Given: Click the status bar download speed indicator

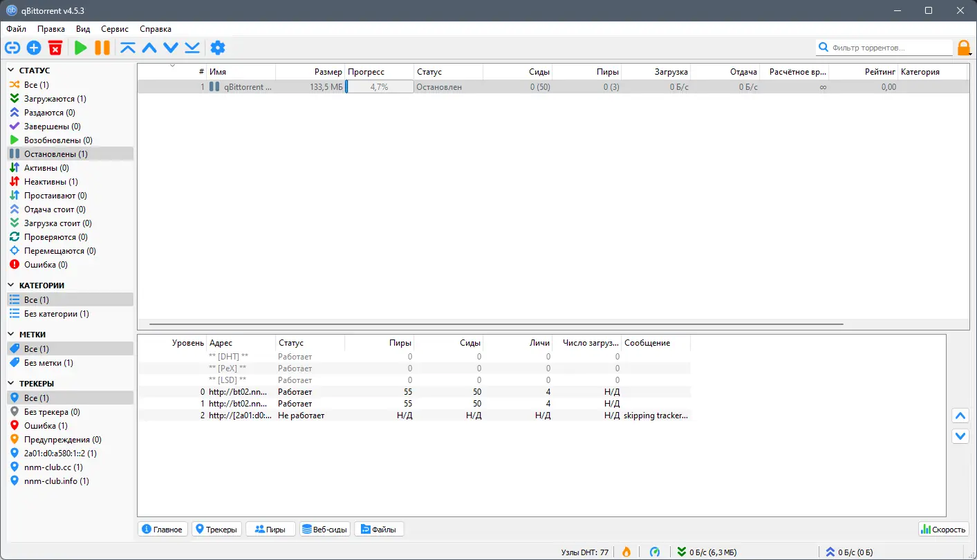Looking at the screenshot, I should [707, 552].
